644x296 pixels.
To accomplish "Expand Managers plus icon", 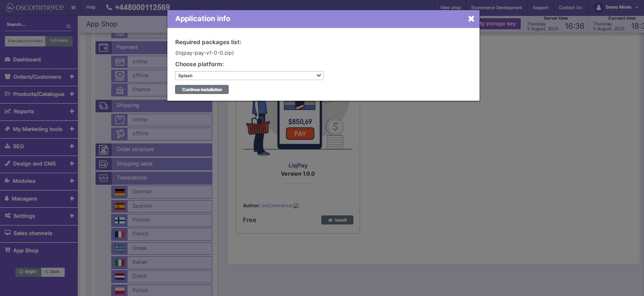I will click(72, 199).
